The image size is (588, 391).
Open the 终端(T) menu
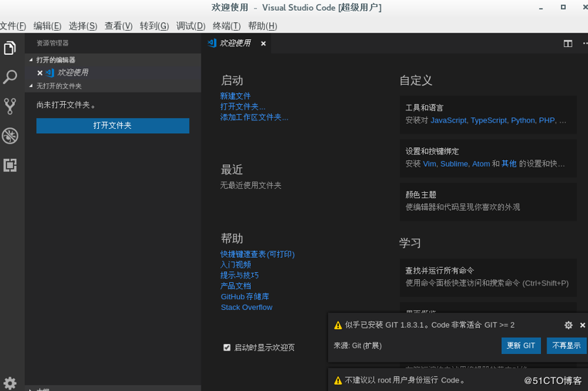coord(226,26)
